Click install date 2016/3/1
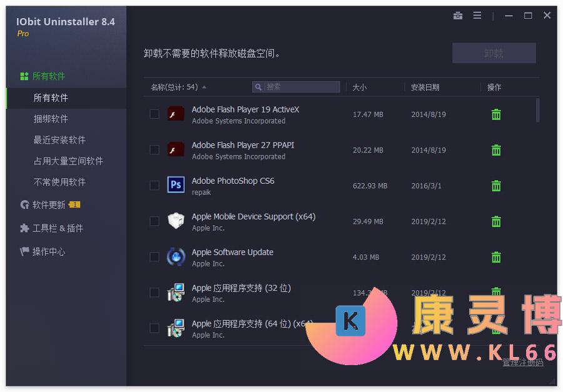Viewport: 563px width, 392px height. (x=426, y=186)
